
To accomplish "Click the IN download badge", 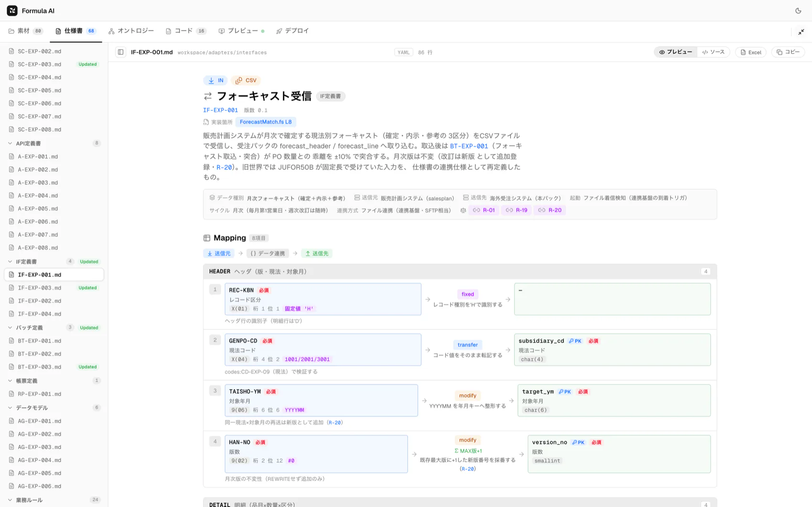I will 215,80.
